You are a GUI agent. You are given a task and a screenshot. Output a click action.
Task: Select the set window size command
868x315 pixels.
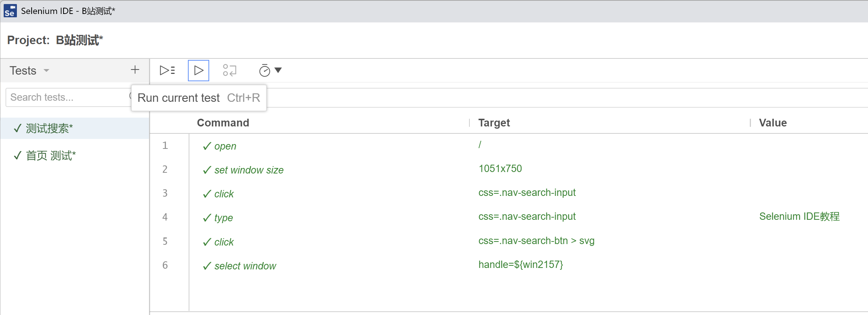tap(249, 170)
